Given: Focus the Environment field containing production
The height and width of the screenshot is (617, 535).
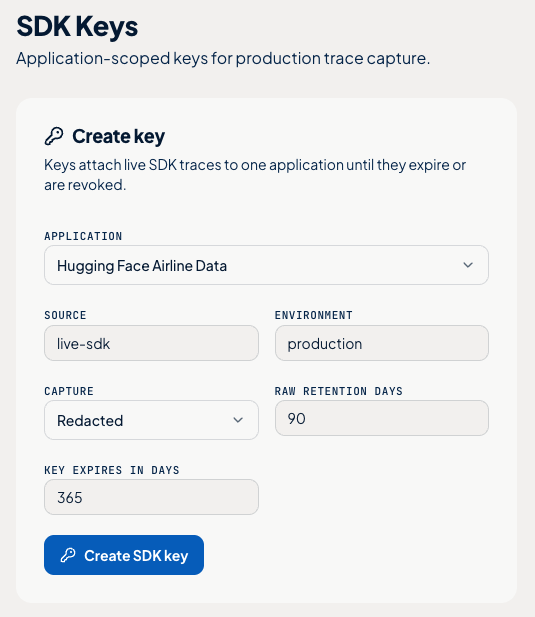Looking at the screenshot, I should (382, 343).
